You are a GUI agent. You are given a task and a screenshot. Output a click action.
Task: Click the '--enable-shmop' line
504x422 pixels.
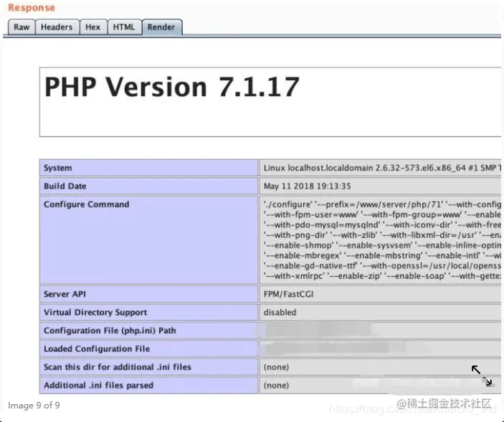[382, 245]
